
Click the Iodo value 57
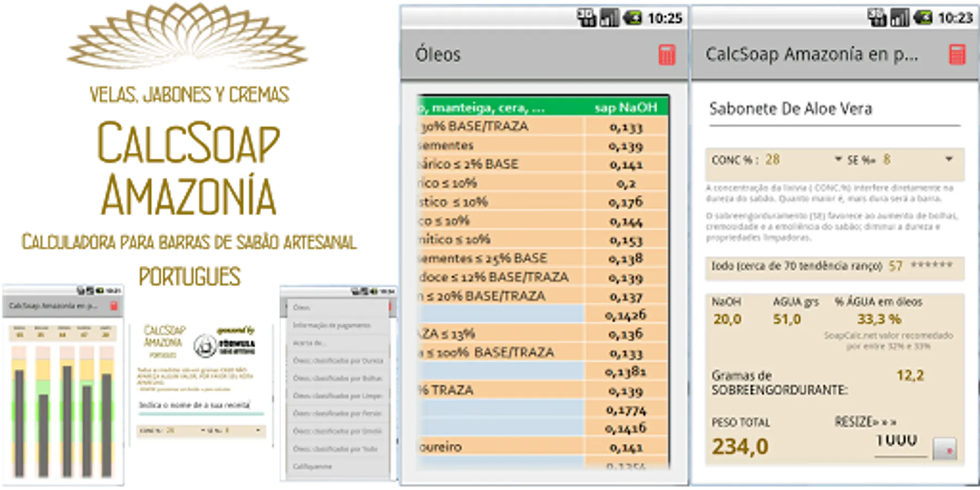pyautogui.click(x=896, y=266)
